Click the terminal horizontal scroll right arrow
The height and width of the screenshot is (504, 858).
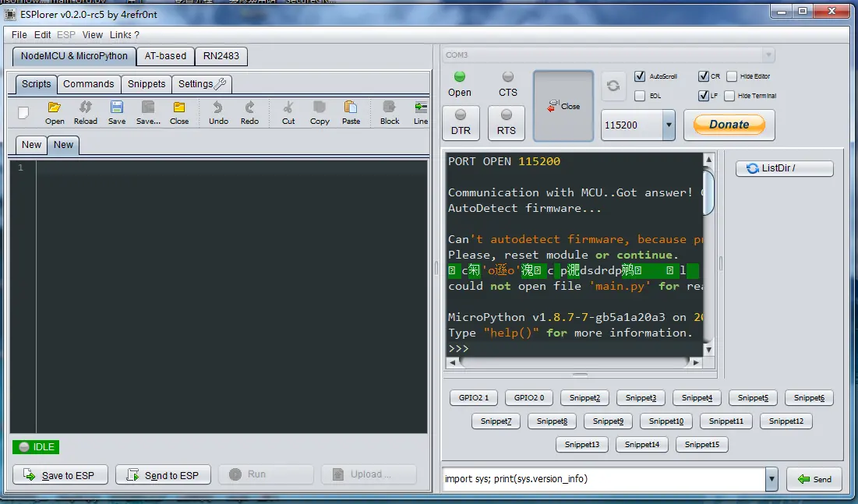pyautogui.click(x=695, y=362)
